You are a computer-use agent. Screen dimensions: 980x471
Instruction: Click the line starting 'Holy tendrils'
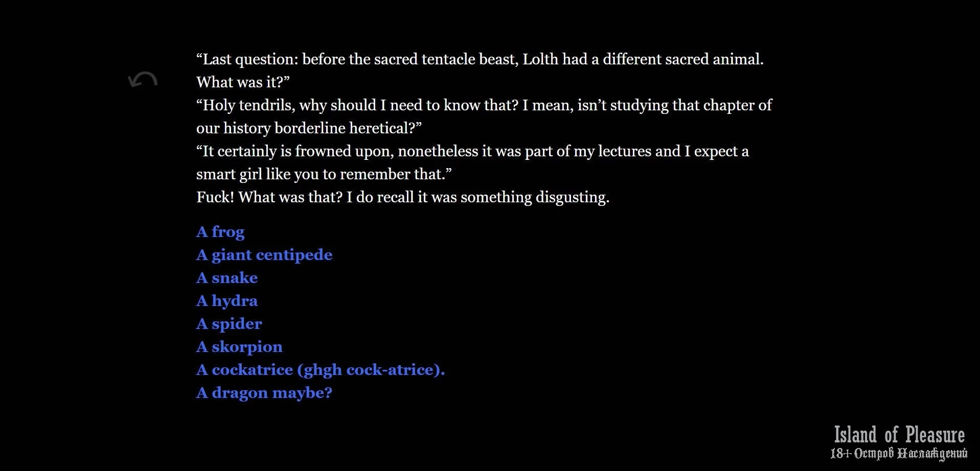pyautogui.click(x=484, y=105)
